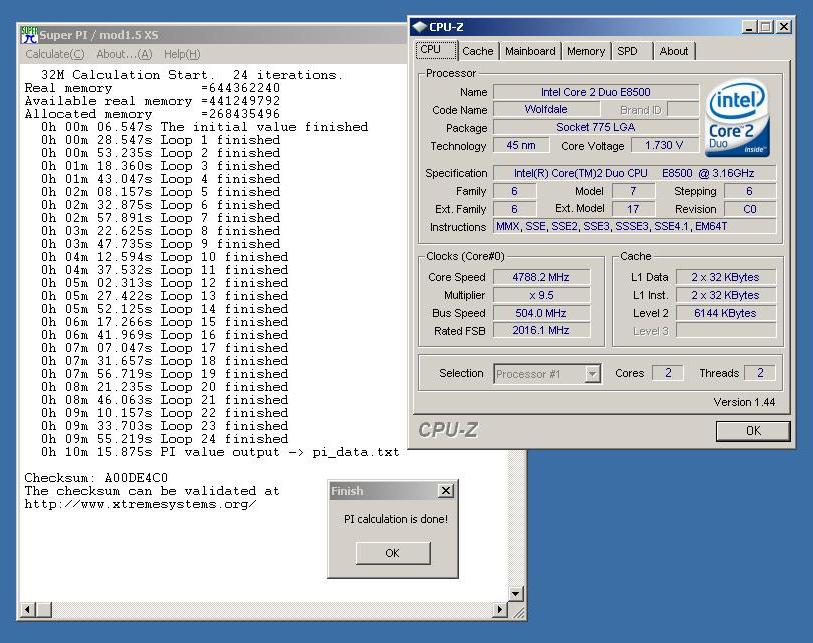The width and height of the screenshot is (813, 643).
Task: Open the Calculate menu in Super PI
Action: coord(54,54)
